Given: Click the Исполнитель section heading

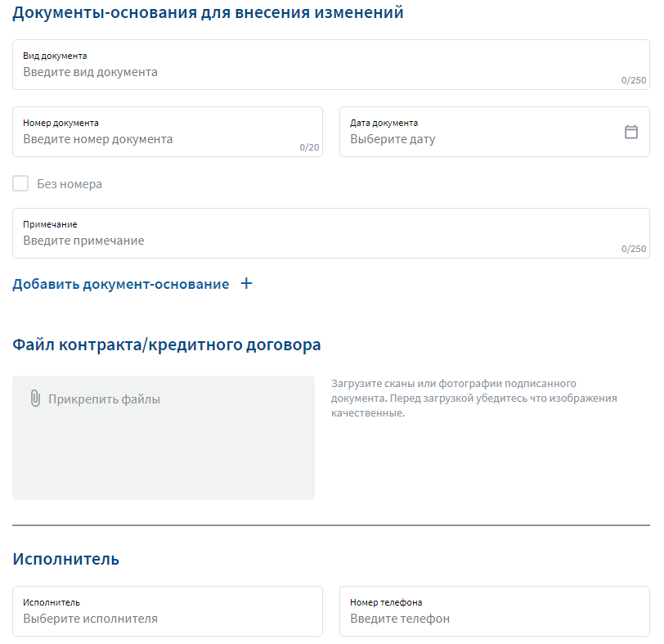Looking at the screenshot, I should click(x=66, y=559).
